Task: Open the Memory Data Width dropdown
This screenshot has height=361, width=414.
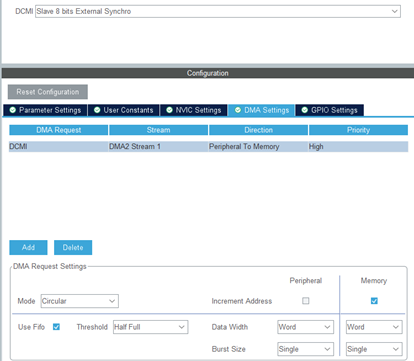Action: (x=374, y=327)
